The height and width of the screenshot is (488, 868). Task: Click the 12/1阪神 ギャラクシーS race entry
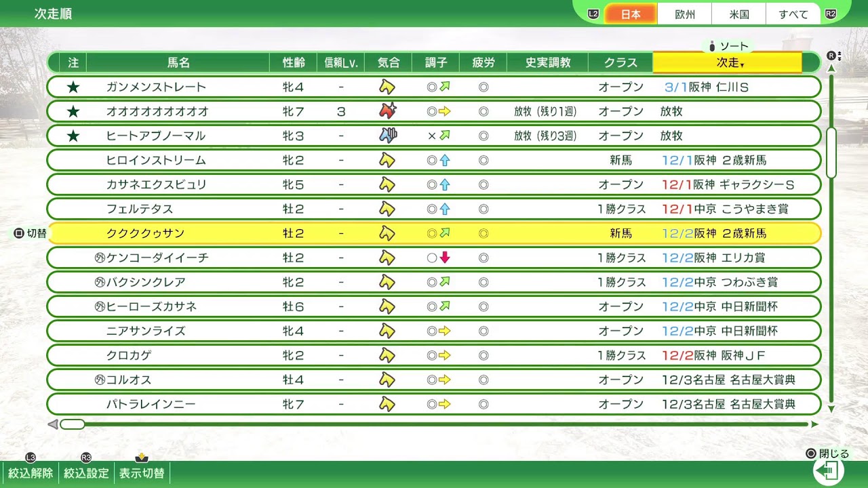(x=728, y=184)
